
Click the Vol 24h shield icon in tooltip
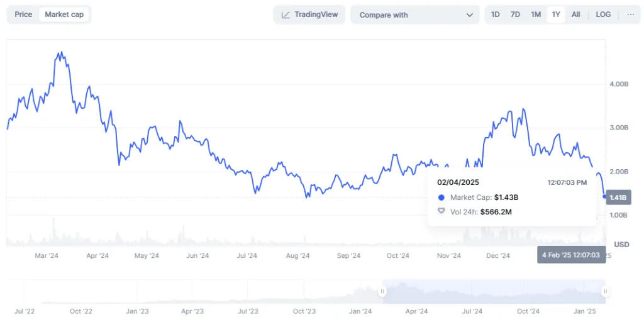441,211
